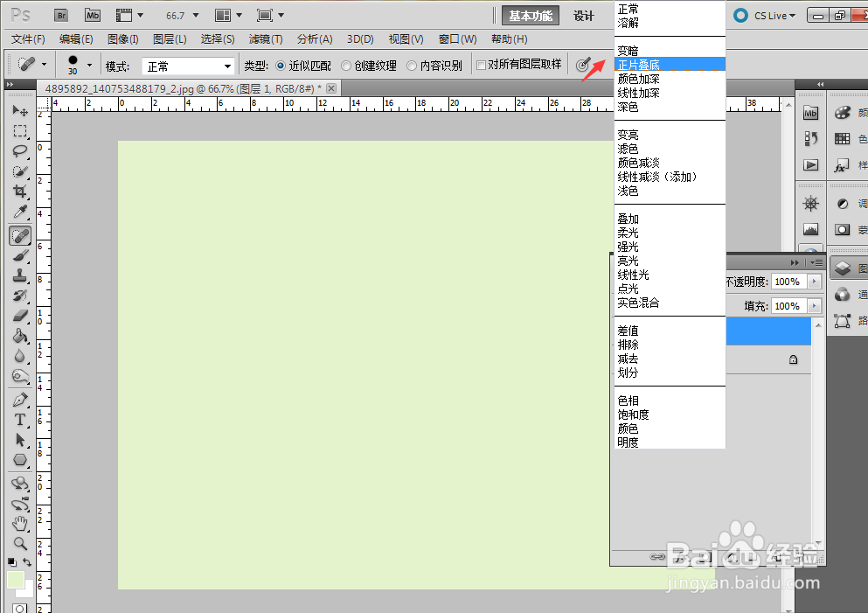Reset default foreground and background colors
This screenshot has width=868, height=613.
12,562
